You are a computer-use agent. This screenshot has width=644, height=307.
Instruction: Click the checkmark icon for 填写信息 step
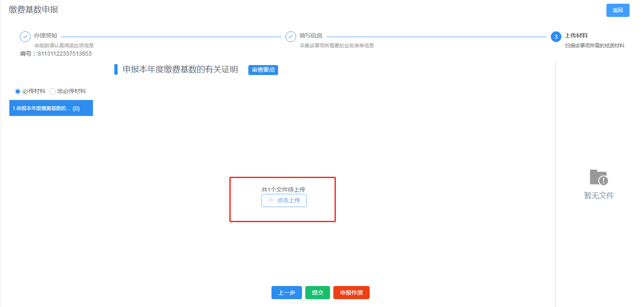point(291,36)
